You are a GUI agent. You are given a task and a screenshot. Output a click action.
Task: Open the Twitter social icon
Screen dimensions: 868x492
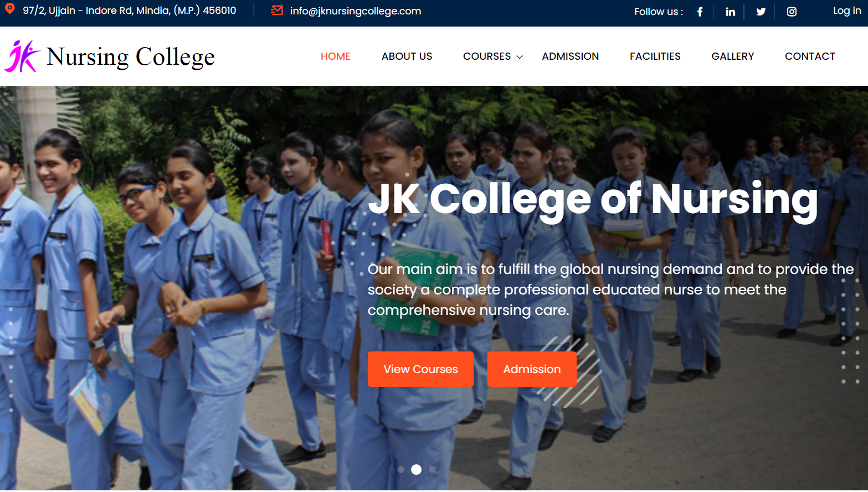click(x=761, y=12)
